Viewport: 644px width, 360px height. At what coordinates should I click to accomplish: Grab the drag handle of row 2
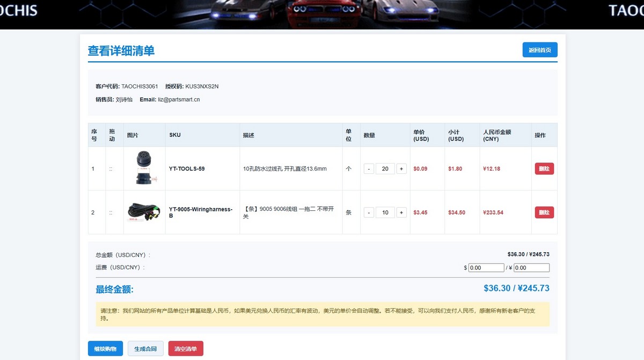[x=111, y=212]
